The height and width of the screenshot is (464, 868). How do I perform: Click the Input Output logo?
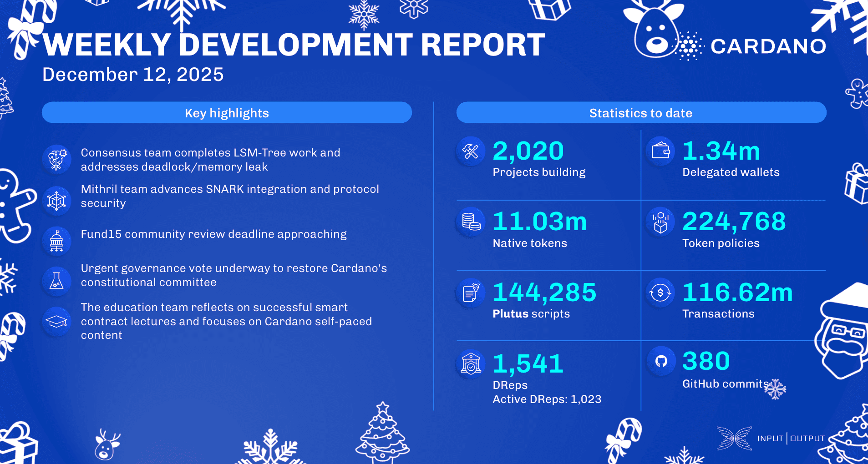[771, 438]
